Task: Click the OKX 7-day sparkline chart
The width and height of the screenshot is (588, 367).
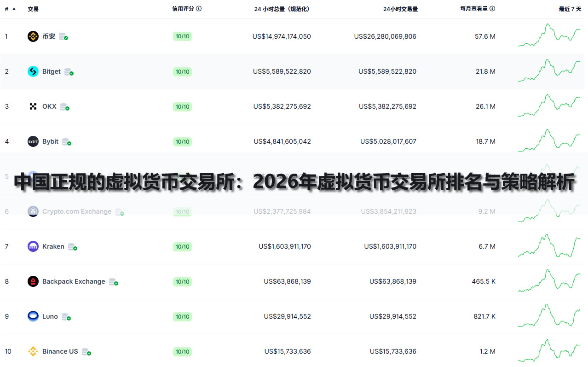Action: point(549,105)
